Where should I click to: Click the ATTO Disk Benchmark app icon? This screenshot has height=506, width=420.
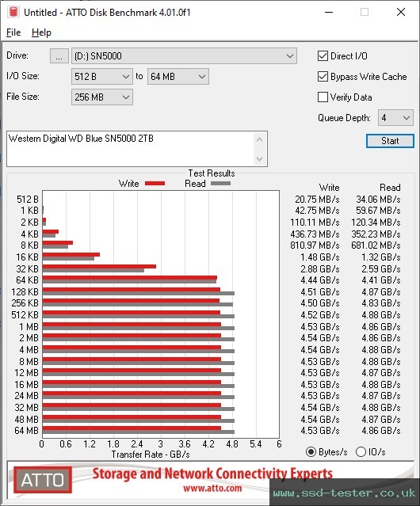click(x=13, y=12)
